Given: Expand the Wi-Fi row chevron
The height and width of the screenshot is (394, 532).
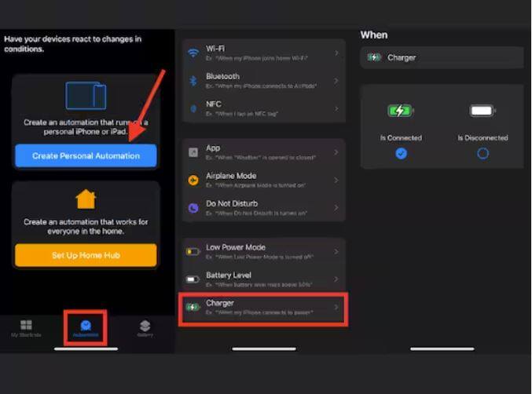Looking at the screenshot, I should pos(336,53).
